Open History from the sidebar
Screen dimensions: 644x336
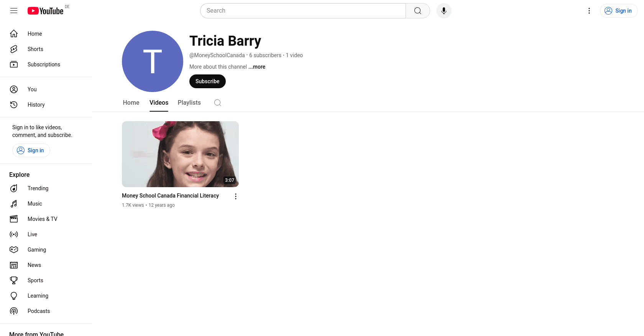[36, 105]
